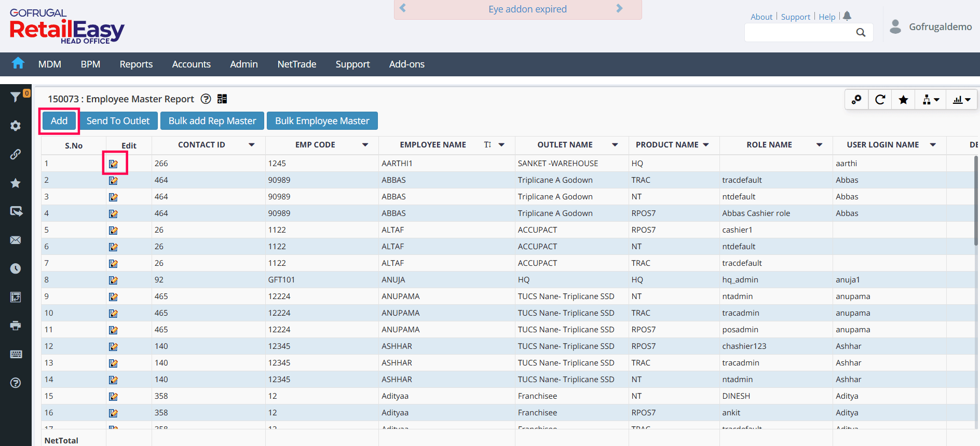980x446 pixels.
Task: Edit the AARTHI1 employee record
Action: pyautogui.click(x=113, y=164)
